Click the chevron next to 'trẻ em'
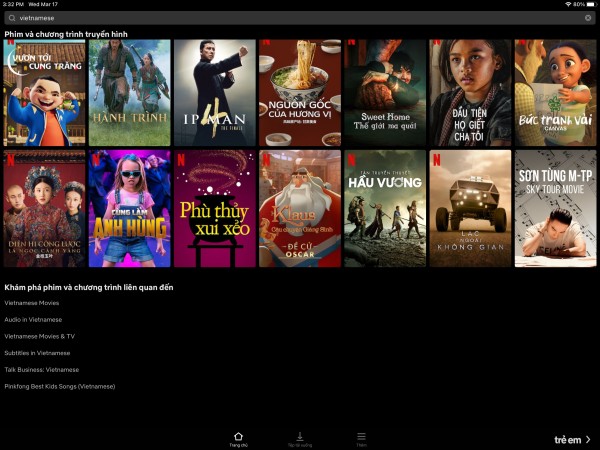600x450 pixels. coord(588,440)
